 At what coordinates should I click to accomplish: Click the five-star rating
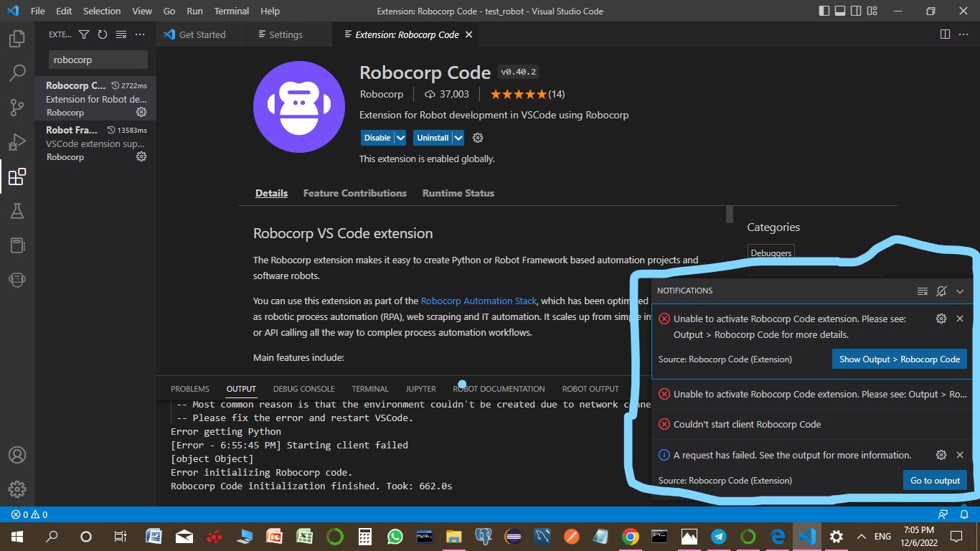tap(518, 94)
